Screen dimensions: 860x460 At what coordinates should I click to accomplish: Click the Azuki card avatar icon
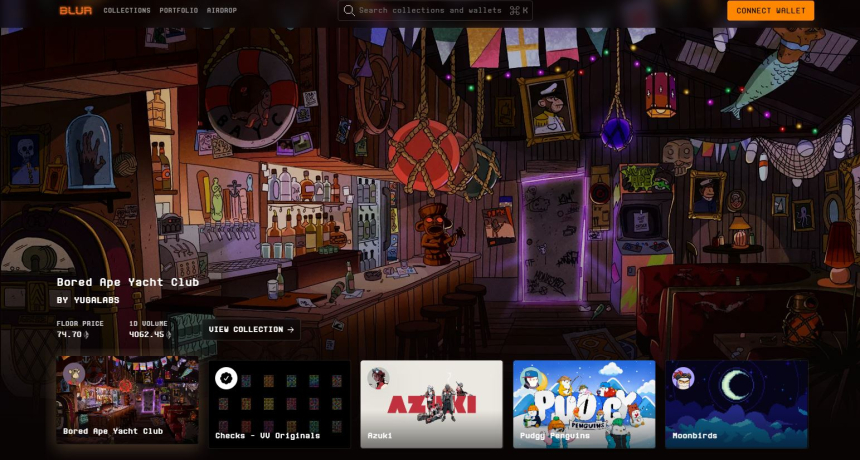click(x=378, y=378)
